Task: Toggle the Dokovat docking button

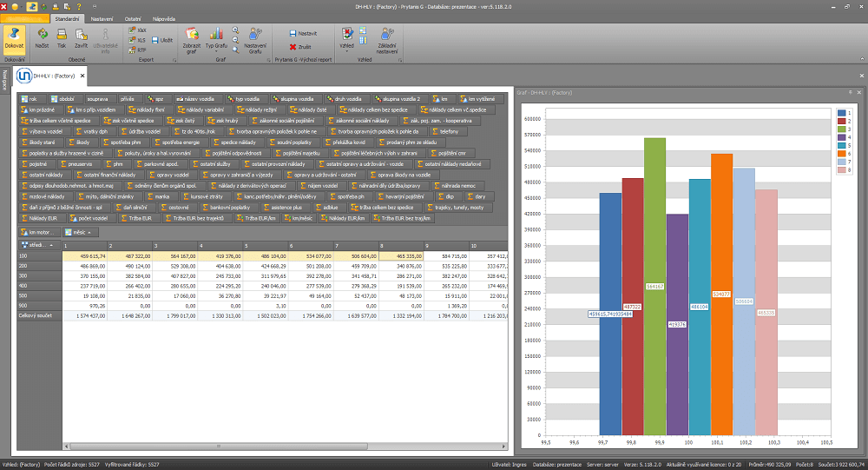Action: [x=14, y=37]
